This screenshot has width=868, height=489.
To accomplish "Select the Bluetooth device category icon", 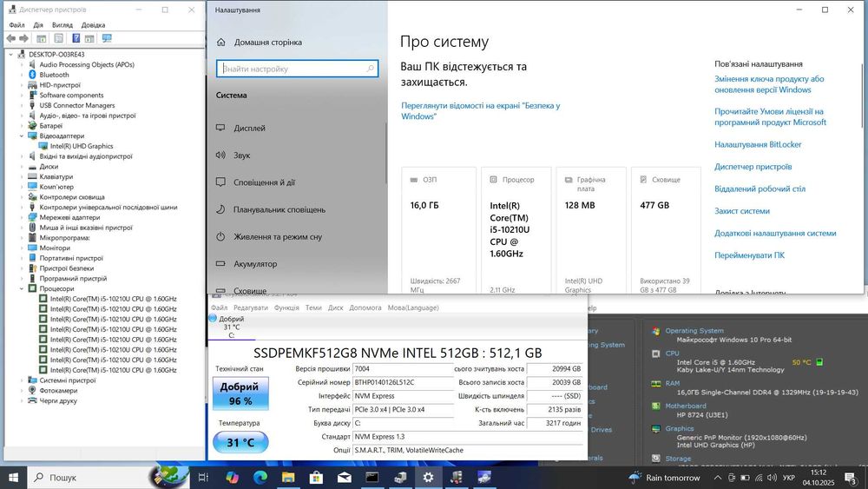I will [32, 75].
